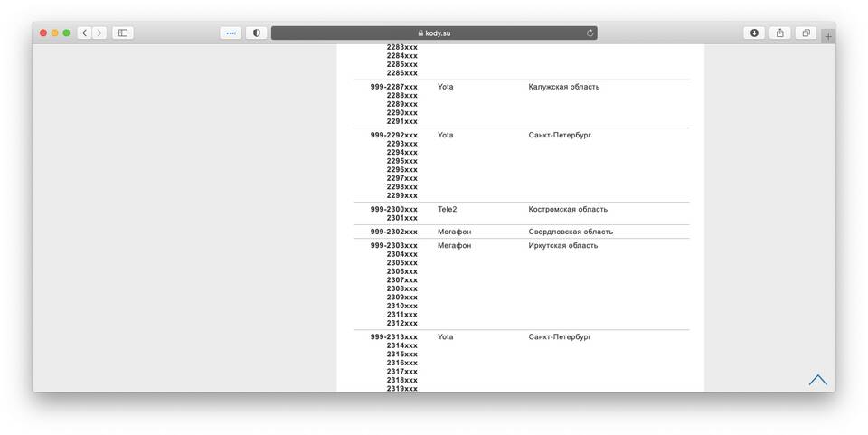Image resolution: width=868 pixels, height=435 pixels.
Task: Expand the window with the green button
Action: point(66,33)
